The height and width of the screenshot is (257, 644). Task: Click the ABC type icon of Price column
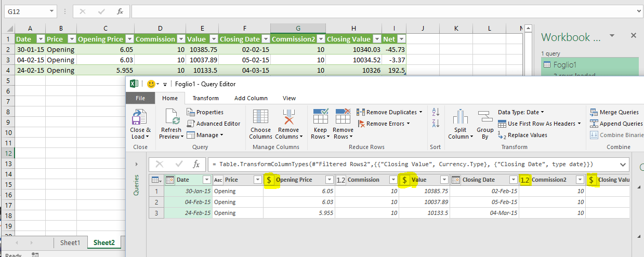(x=218, y=180)
